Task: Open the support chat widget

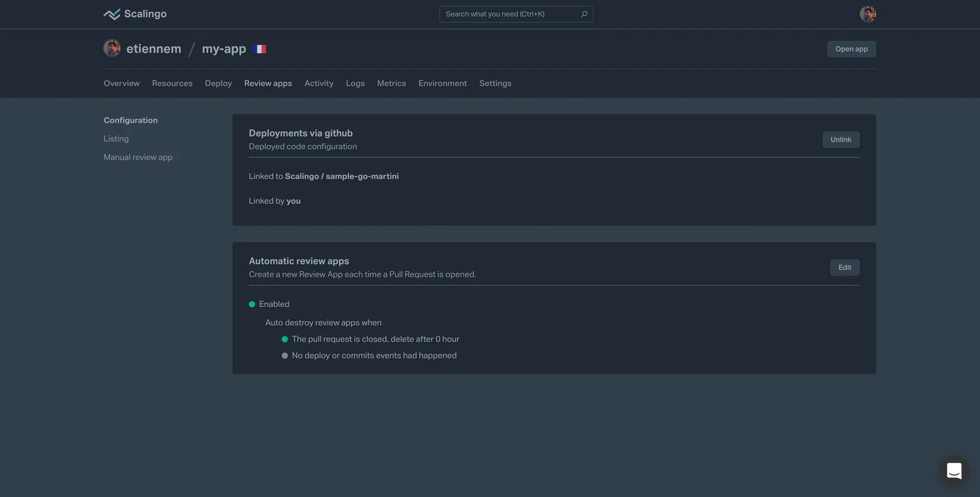Action: (954, 471)
